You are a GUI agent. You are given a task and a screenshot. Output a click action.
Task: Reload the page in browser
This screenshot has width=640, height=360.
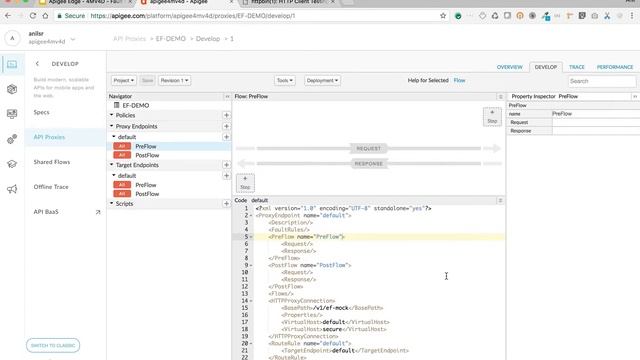point(33,16)
